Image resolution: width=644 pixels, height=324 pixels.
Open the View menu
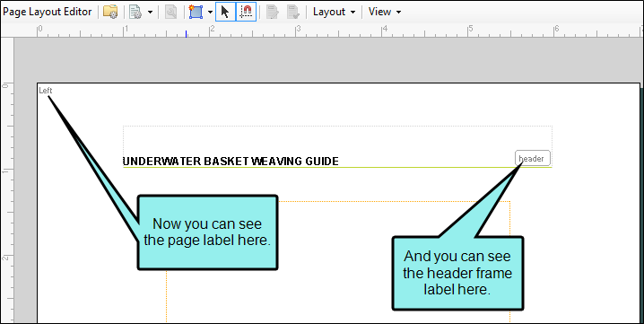tap(385, 12)
